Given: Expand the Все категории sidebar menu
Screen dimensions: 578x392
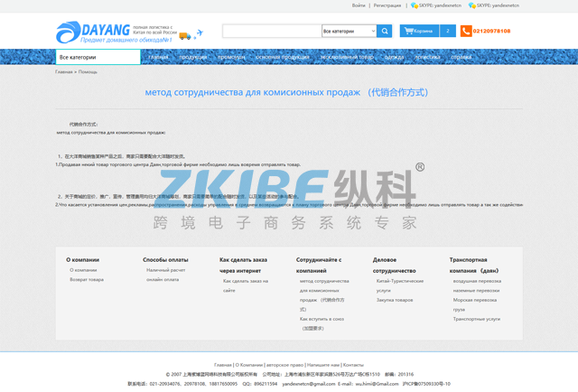Looking at the screenshot, I should (98, 57).
